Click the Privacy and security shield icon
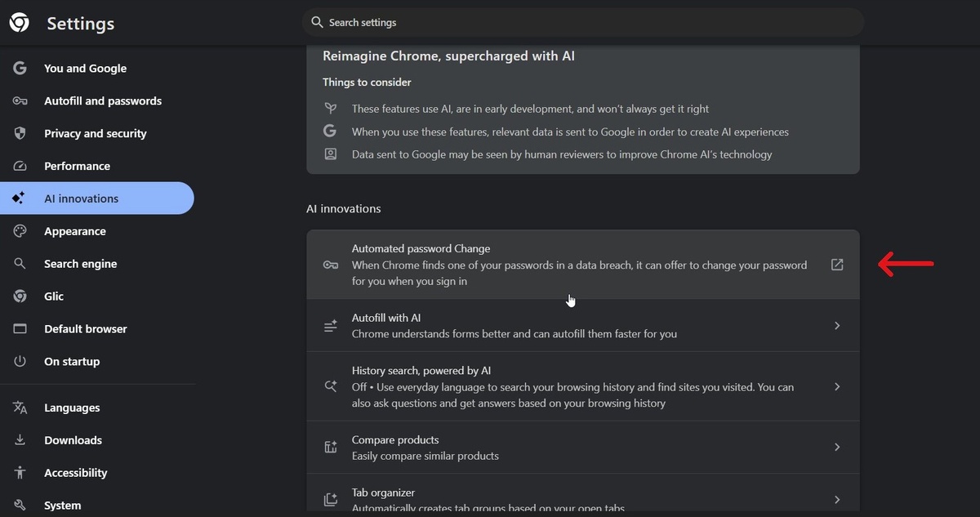The width and height of the screenshot is (980, 517). 20,133
